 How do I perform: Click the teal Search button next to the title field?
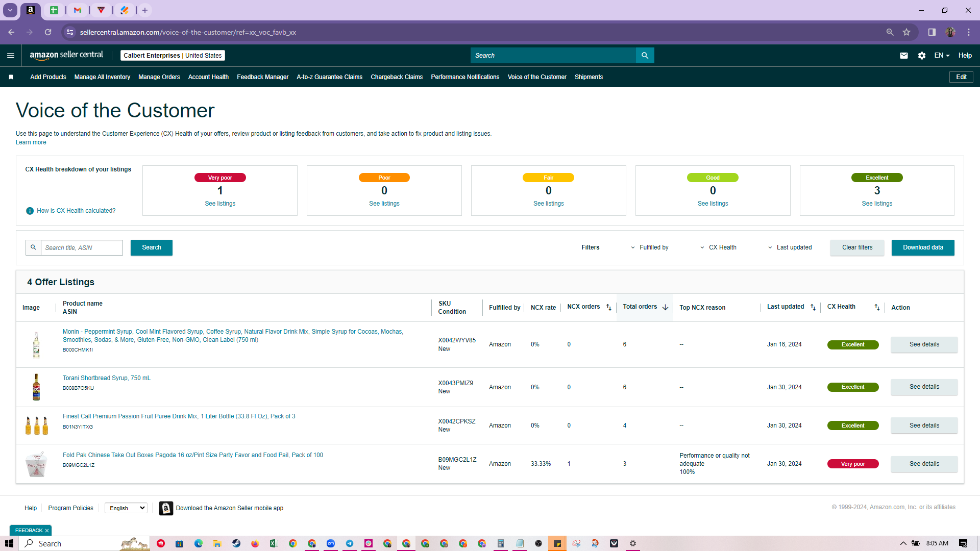tap(152, 247)
